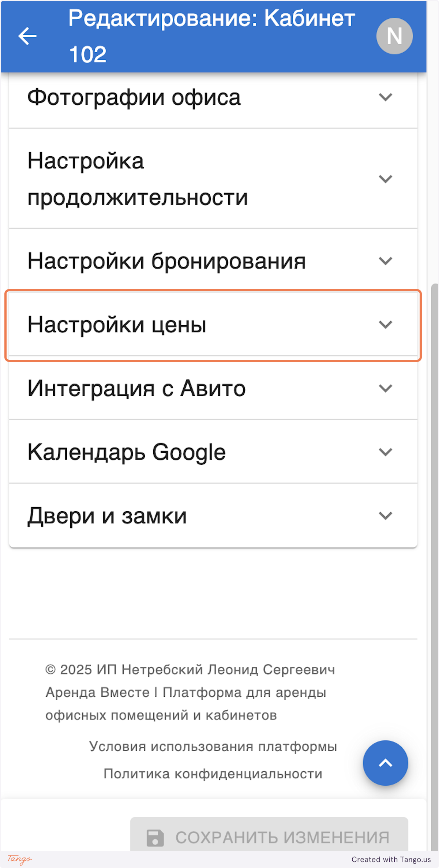Click the chevron next to Фотографии офиса
Image resolution: width=439 pixels, height=868 pixels.
tap(385, 98)
